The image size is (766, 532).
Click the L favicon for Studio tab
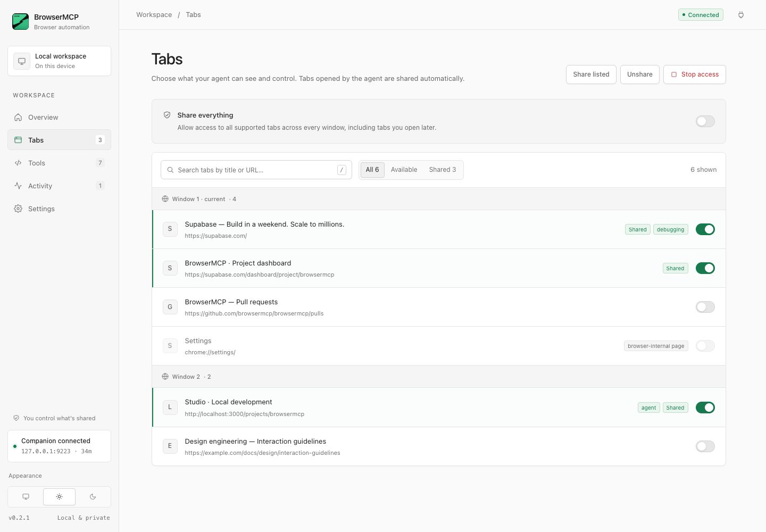pos(170,408)
